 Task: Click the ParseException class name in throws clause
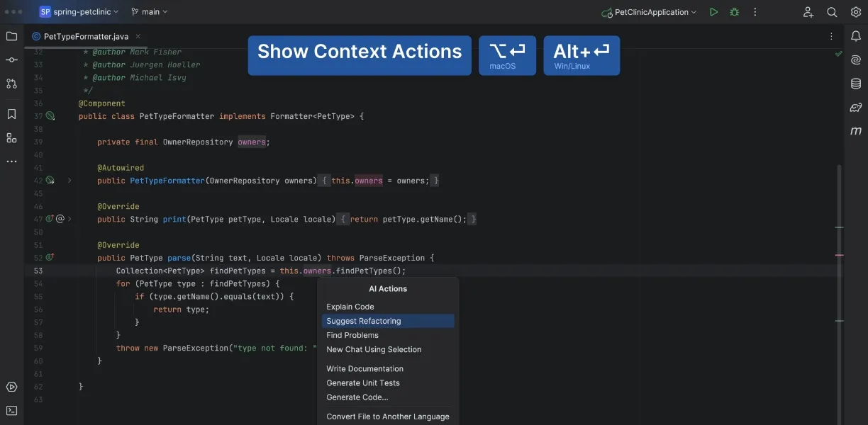[392, 258]
